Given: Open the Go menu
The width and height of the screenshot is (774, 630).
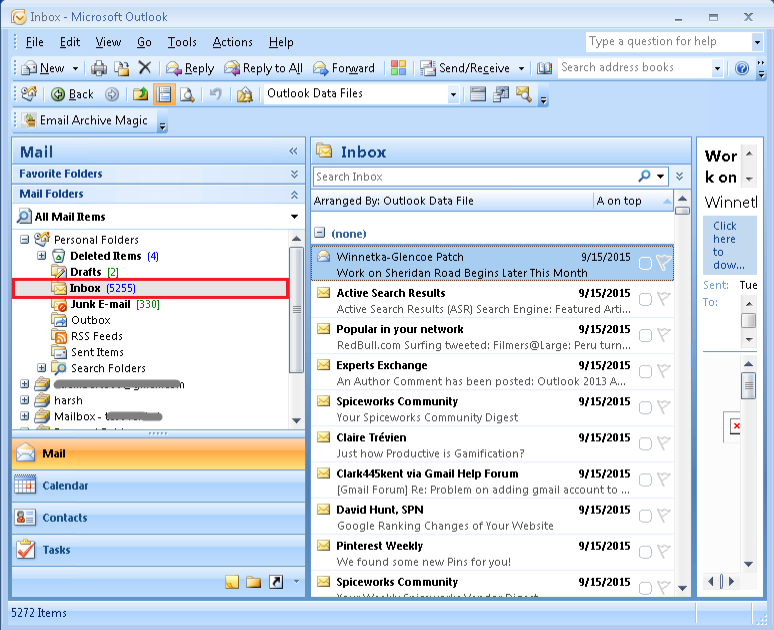Looking at the screenshot, I should pyautogui.click(x=144, y=42).
